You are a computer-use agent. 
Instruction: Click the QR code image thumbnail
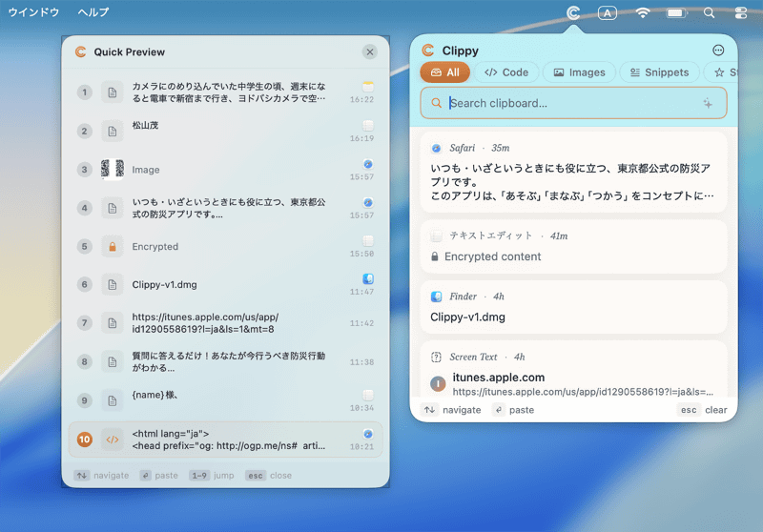pos(112,169)
